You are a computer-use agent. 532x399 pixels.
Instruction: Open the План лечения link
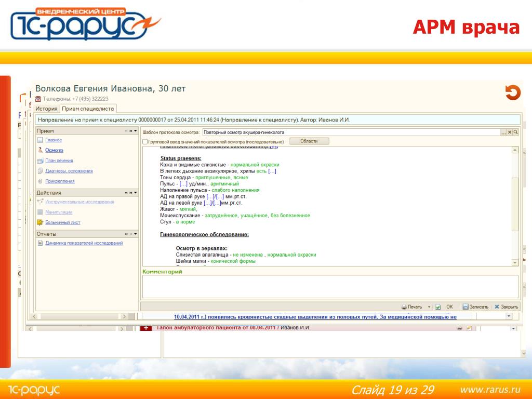pyautogui.click(x=59, y=161)
